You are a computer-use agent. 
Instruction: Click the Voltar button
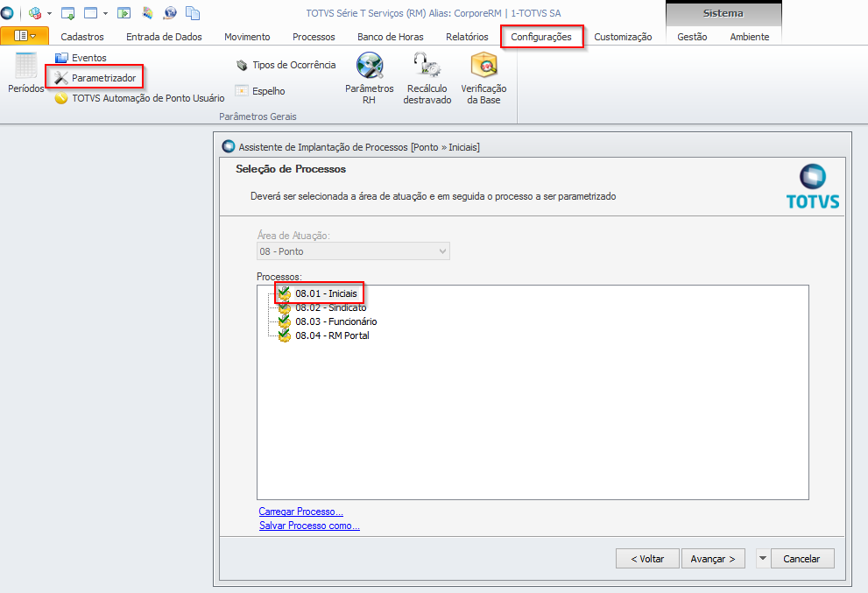[x=647, y=559]
